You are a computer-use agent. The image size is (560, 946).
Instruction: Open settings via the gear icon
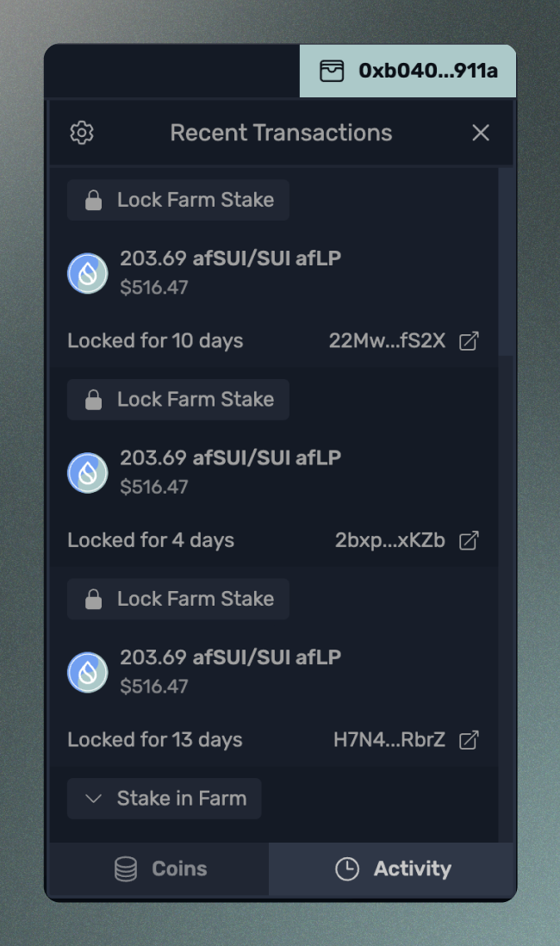click(x=82, y=133)
